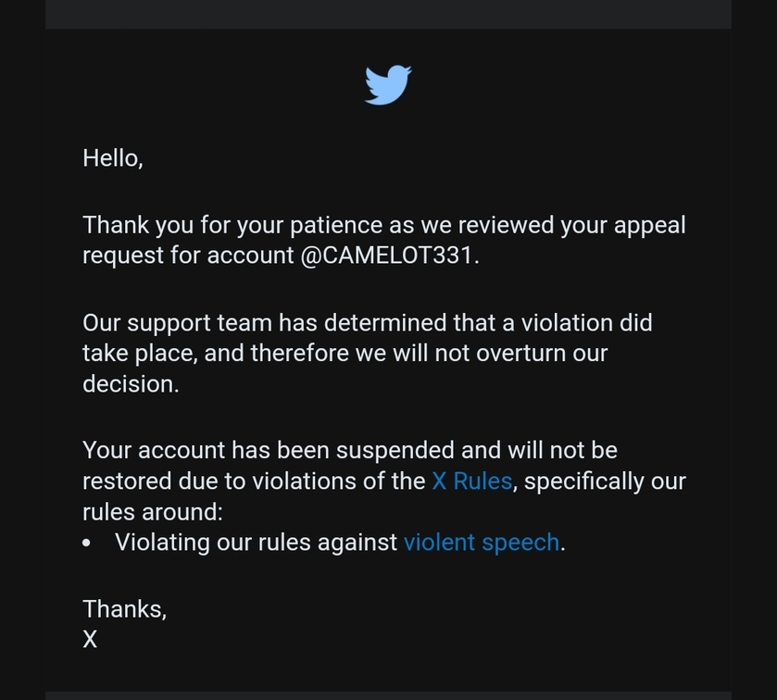
Task: Click the Thanks sign-off text
Action: (124, 609)
